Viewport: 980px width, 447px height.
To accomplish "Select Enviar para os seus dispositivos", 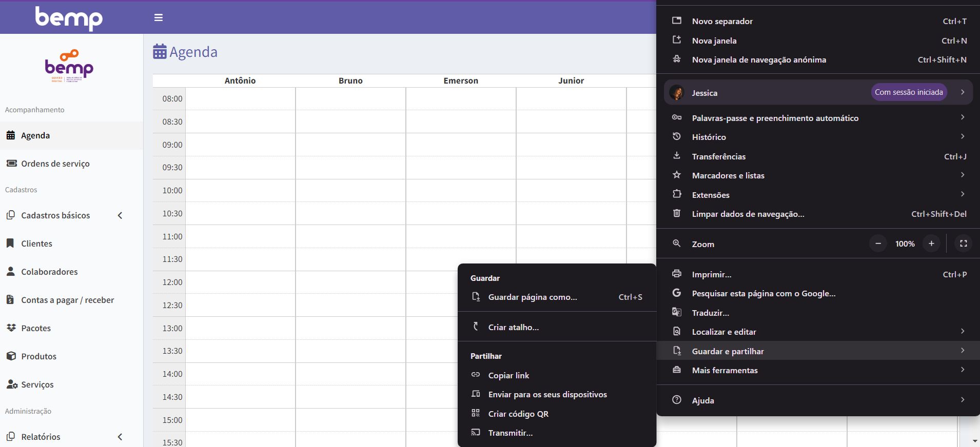I will pos(557,394).
